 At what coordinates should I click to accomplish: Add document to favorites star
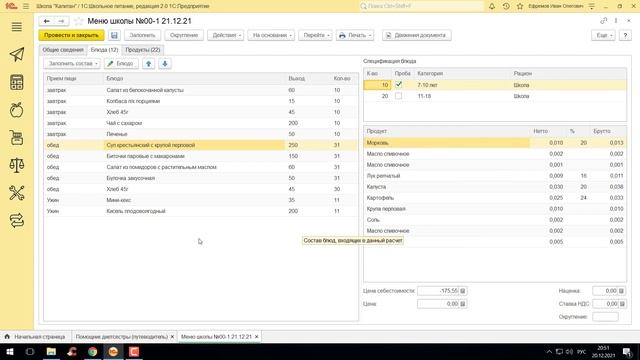(78, 21)
